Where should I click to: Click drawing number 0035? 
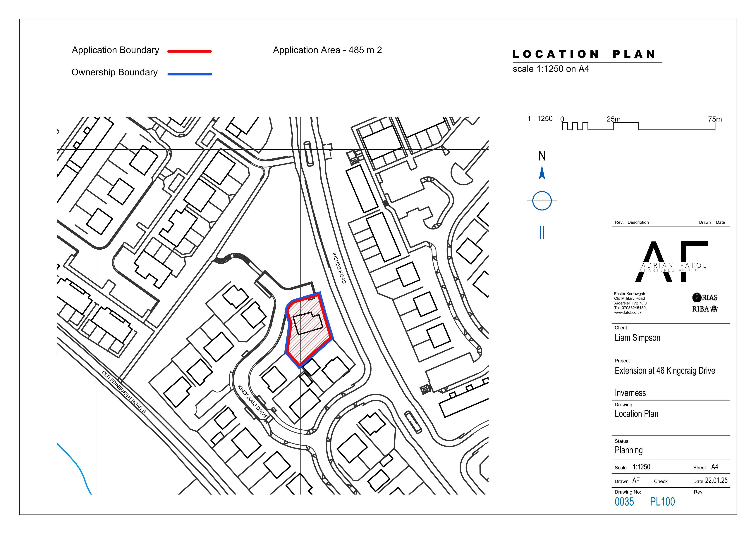[x=624, y=502]
